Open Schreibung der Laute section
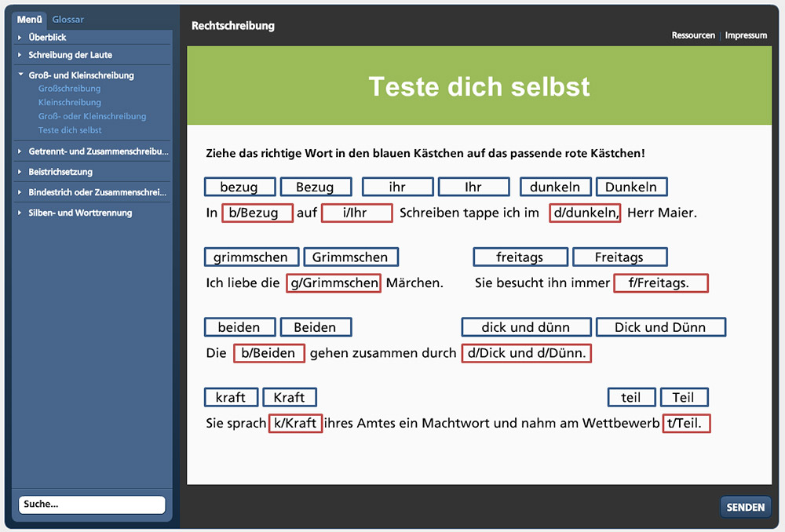 click(x=70, y=55)
